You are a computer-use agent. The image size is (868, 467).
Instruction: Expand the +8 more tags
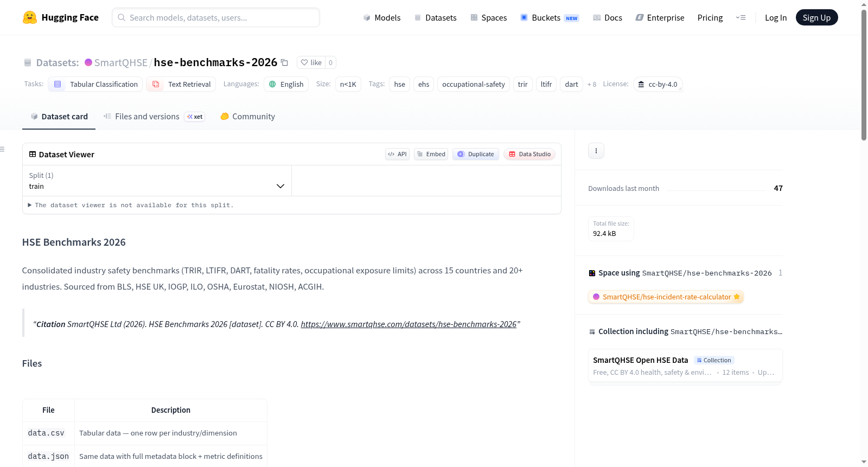pyautogui.click(x=592, y=84)
